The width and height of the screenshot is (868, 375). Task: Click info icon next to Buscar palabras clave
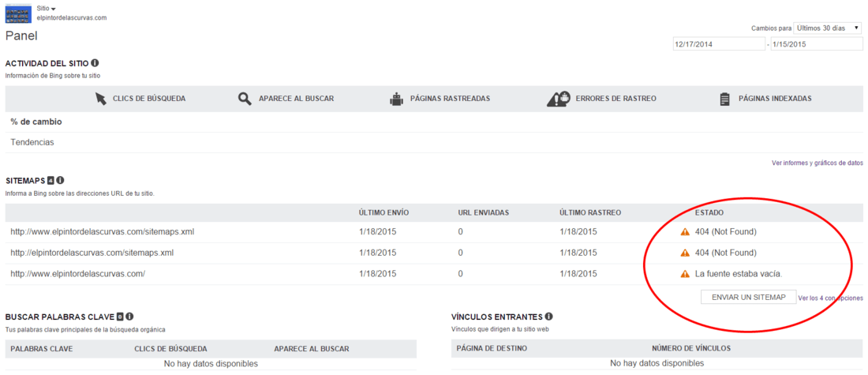coord(129,317)
